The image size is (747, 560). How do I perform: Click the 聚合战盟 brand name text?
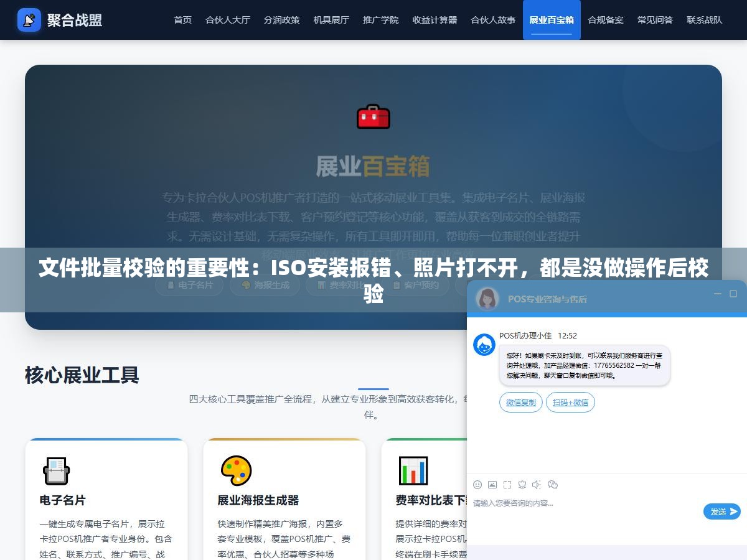coord(75,20)
